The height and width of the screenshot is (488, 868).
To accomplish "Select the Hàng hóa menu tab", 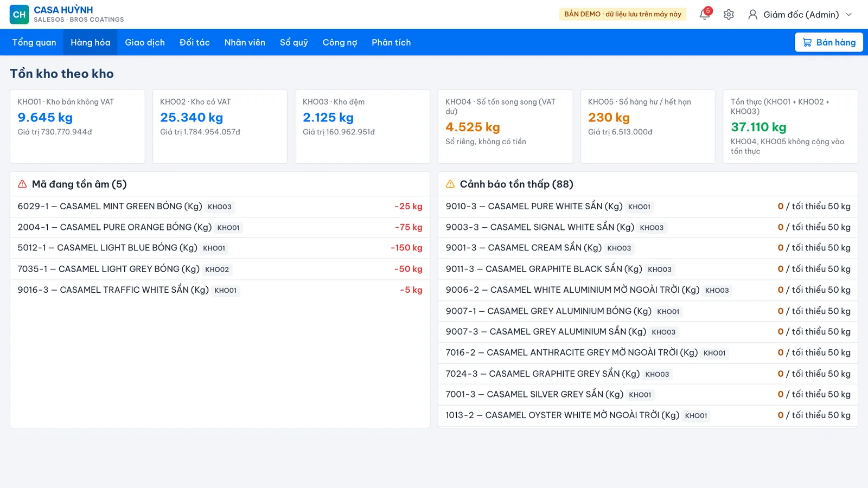I will point(91,42).
